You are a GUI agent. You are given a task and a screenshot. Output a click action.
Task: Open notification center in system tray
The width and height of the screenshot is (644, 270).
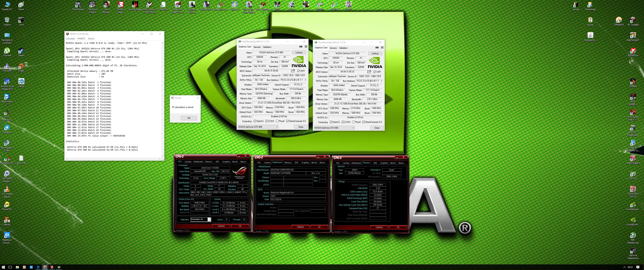click(x=638, y=267)
